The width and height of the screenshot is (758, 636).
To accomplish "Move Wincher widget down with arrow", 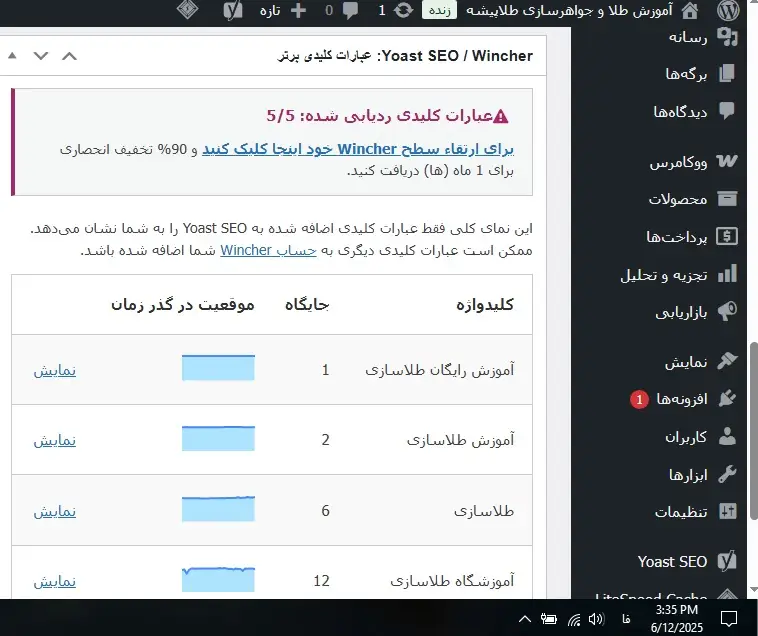I will point(41,56).
